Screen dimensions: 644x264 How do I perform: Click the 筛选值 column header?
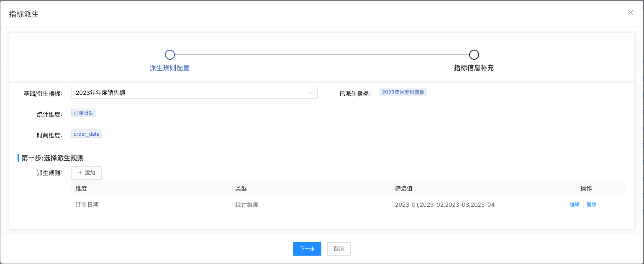404,188
